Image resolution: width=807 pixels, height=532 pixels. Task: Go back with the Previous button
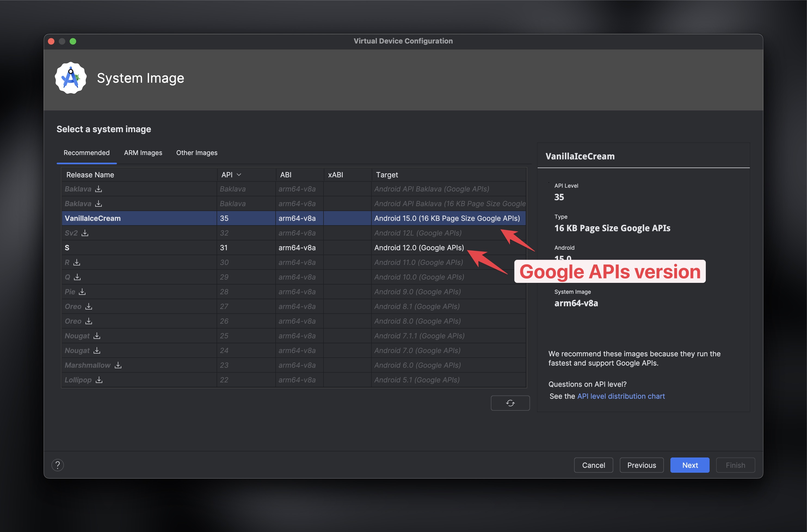point(641,465)
